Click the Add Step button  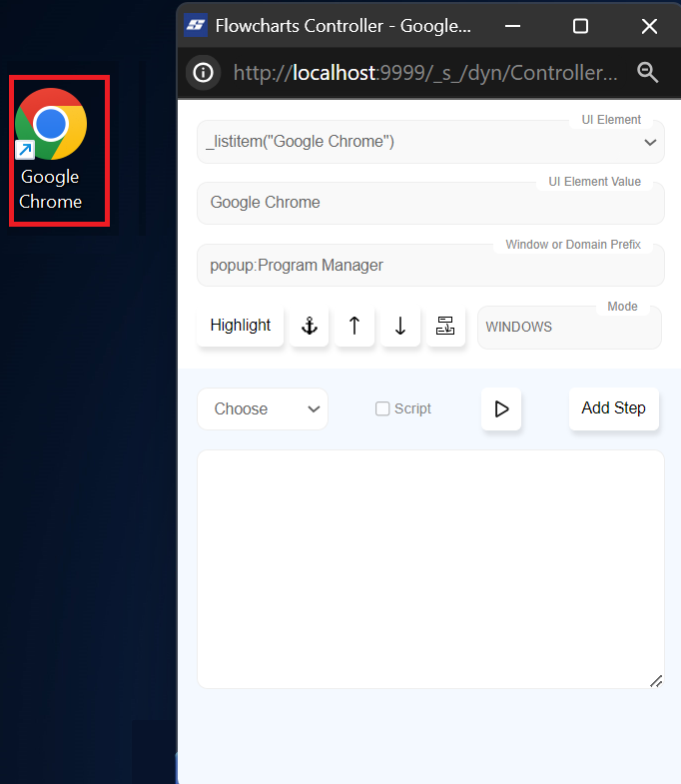(x=613, y=408)
